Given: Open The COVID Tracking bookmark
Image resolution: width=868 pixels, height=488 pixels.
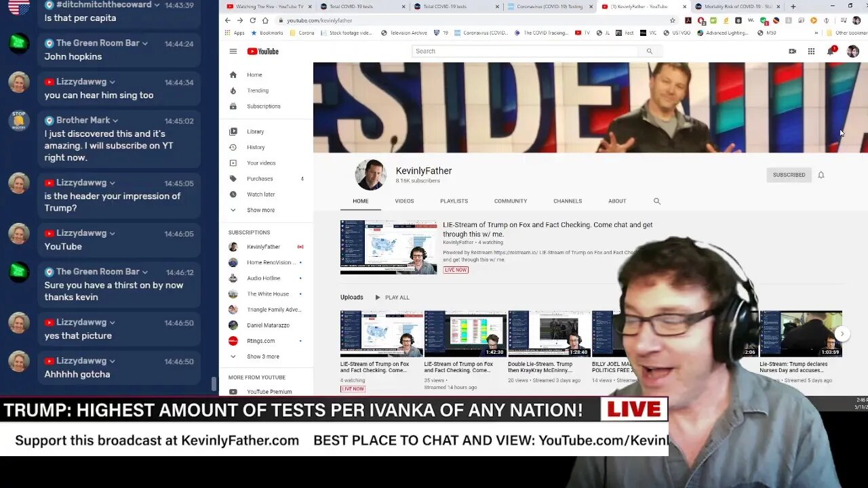Looking at the screenshot, I should click(x=541, y=33).
